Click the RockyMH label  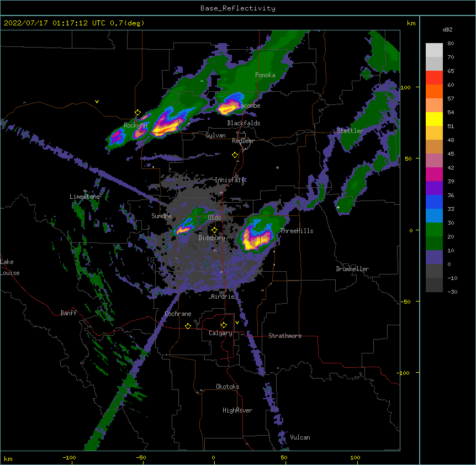click(x=135, y=125)
